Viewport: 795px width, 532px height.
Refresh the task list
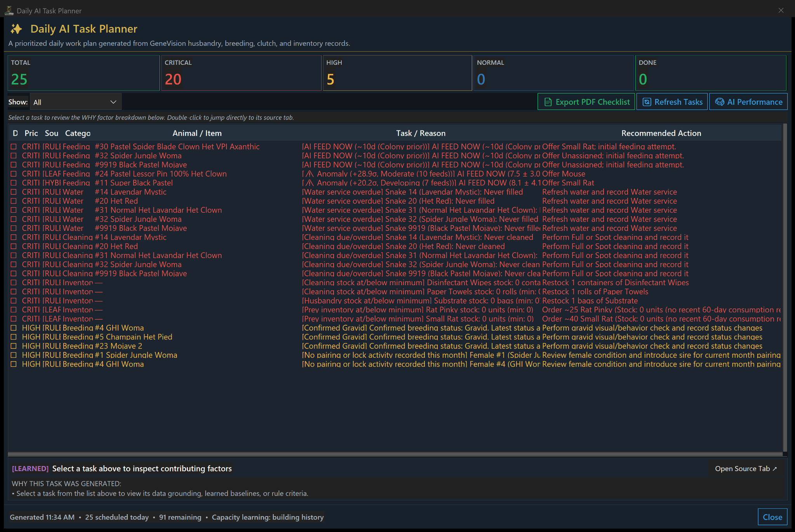(672, 102)
